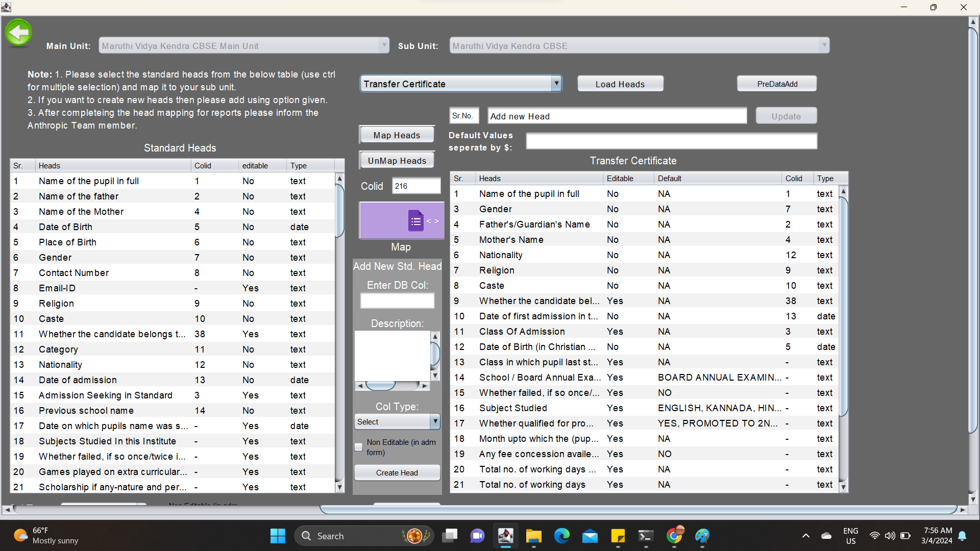
Task: Click the UnMap Heads button
Action: tap(397, 161)
